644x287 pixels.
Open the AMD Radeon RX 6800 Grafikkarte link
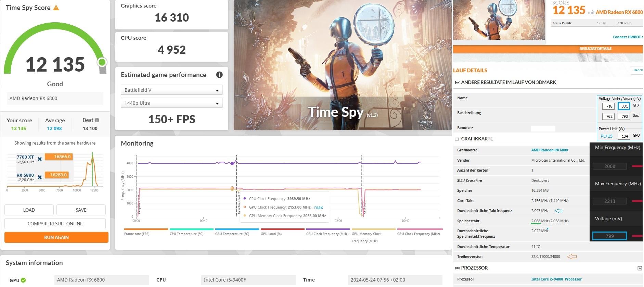(549, 150)
